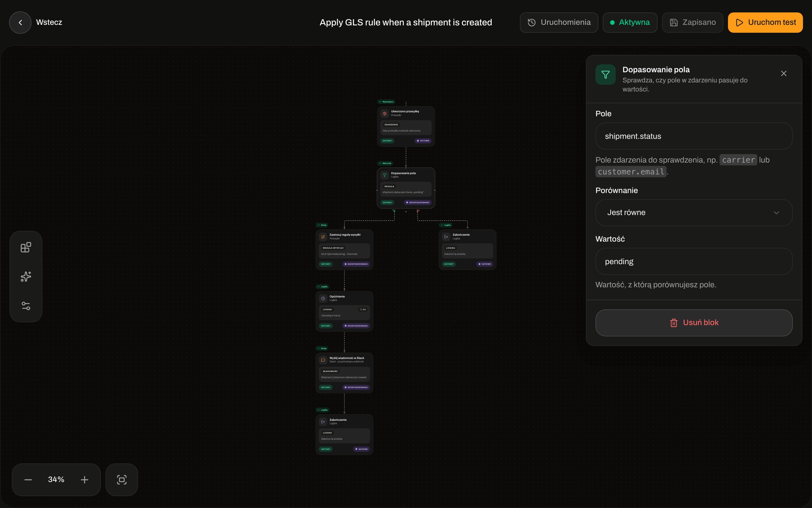The height and width of the screenshot is (508, 812).
Task: Open the AI sparkles icon in left toolbar
Action: 26,277
